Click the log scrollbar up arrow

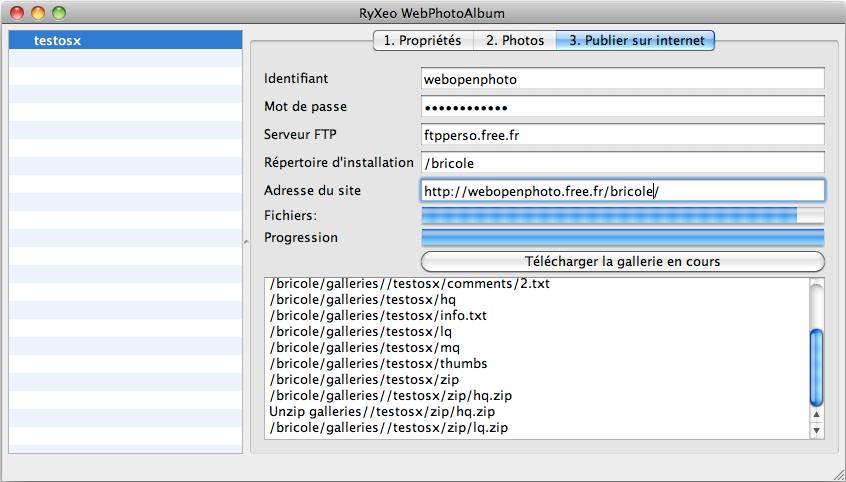pyautogui.click(x=816, y=415)
